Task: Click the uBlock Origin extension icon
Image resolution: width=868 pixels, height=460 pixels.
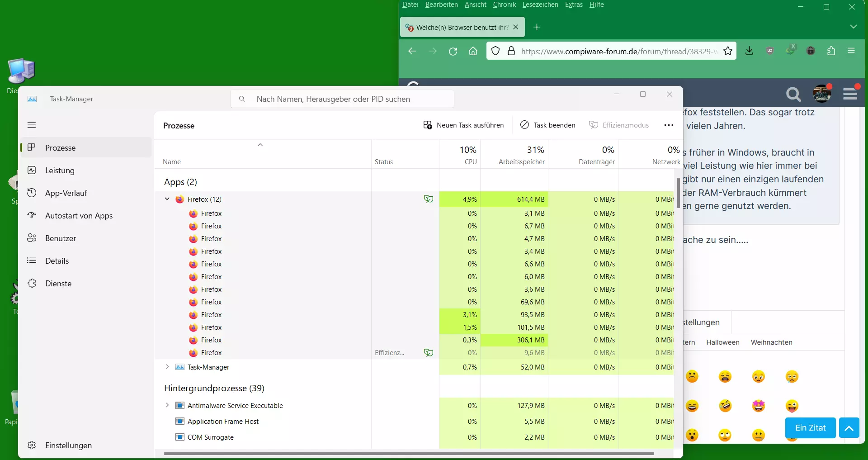Action: pyautogui.click(x=770, y=51)
